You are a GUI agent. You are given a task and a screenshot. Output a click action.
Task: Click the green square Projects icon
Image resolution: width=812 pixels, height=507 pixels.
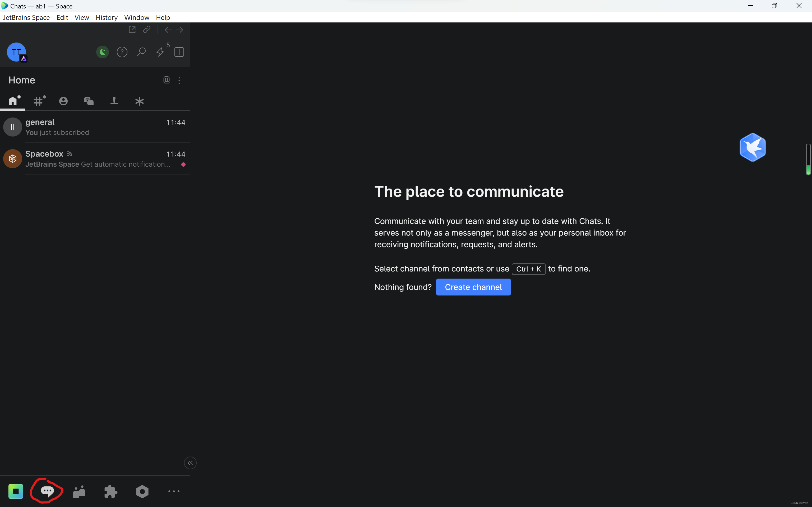pos(16,492)
